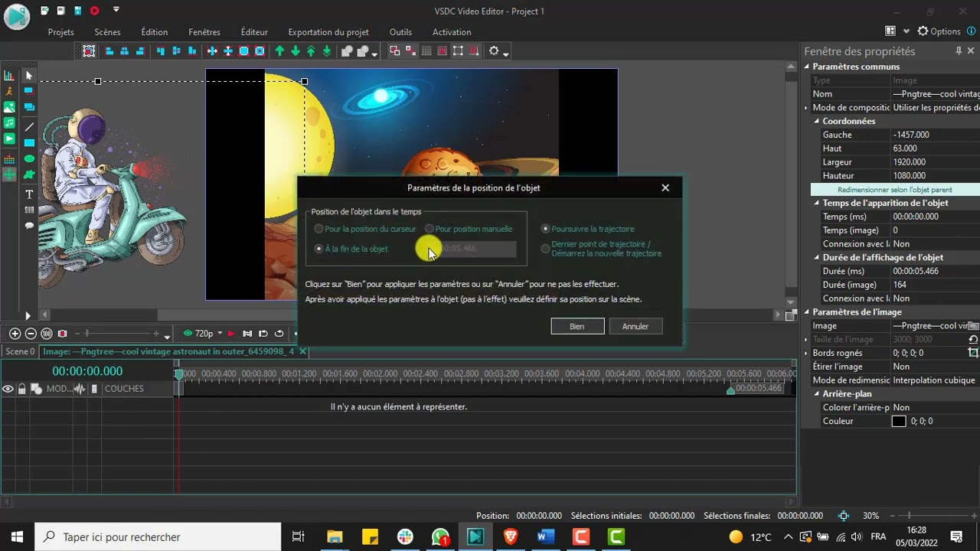Open the Édition menu

(155, 32)
